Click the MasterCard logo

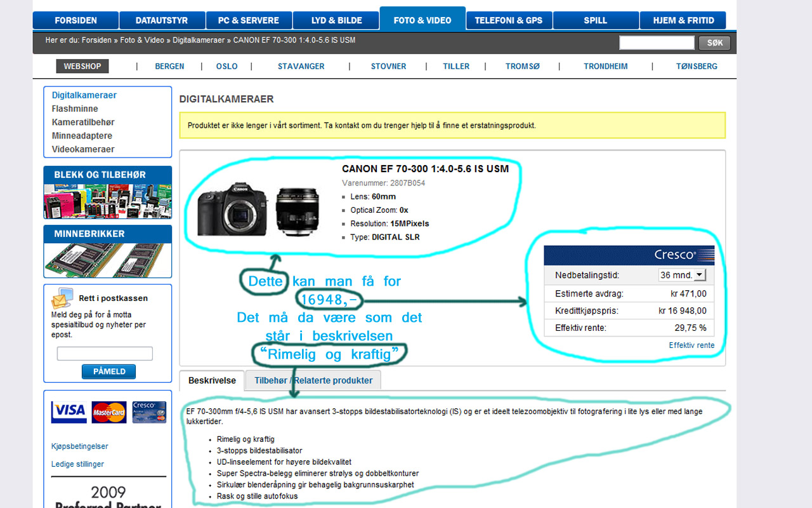(109, 412)
